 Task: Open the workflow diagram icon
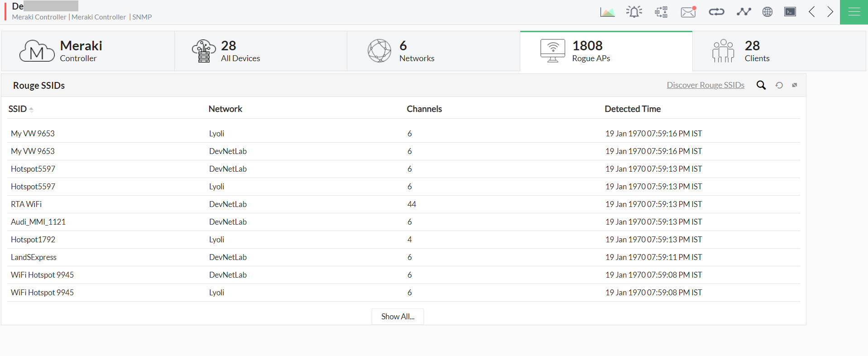[x=661, y=12]
